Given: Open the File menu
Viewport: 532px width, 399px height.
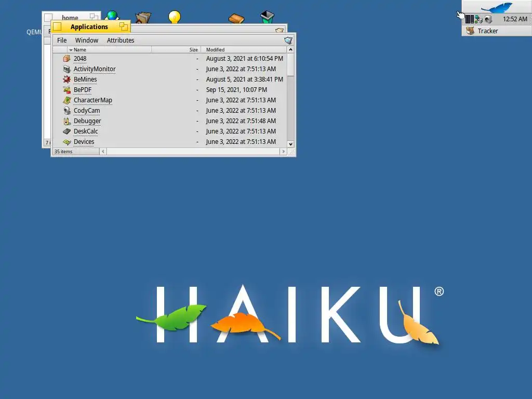Looking at the screenshot, I should tap(62, 41).
